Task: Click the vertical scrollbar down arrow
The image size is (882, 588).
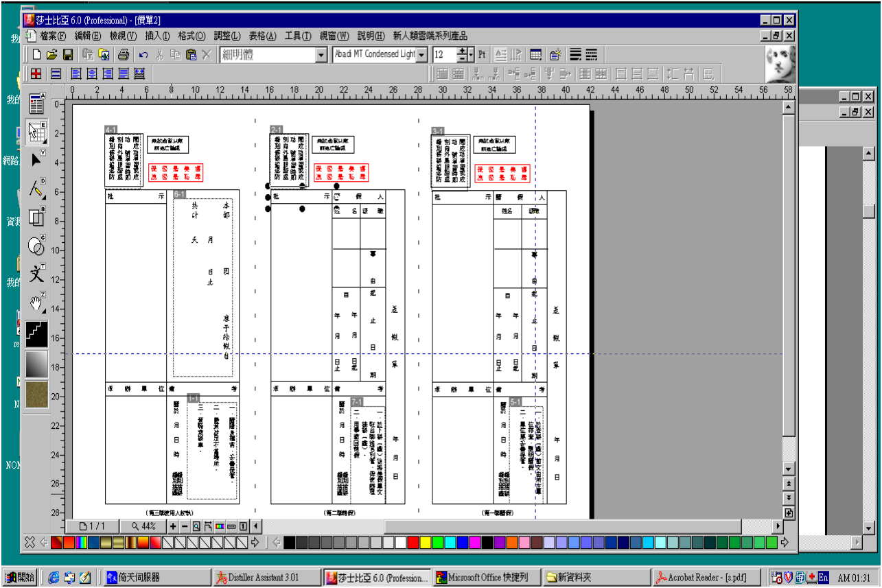Action: point(789,469)
